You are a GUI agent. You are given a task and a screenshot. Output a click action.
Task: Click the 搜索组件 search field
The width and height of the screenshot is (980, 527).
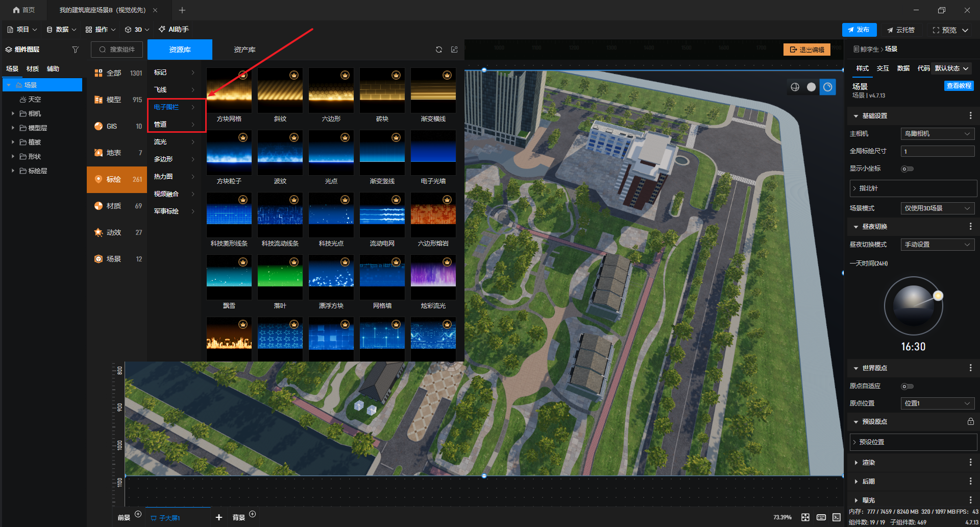tap(117, 50)
